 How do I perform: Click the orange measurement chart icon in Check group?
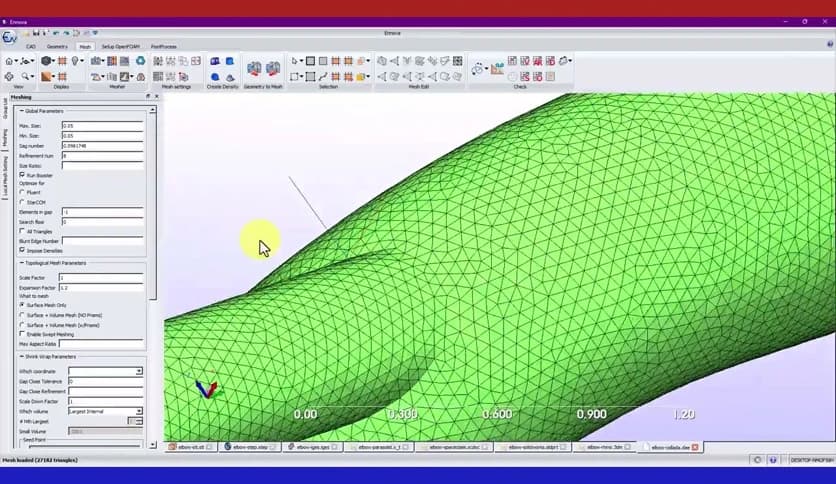click(x=497, y=69)
